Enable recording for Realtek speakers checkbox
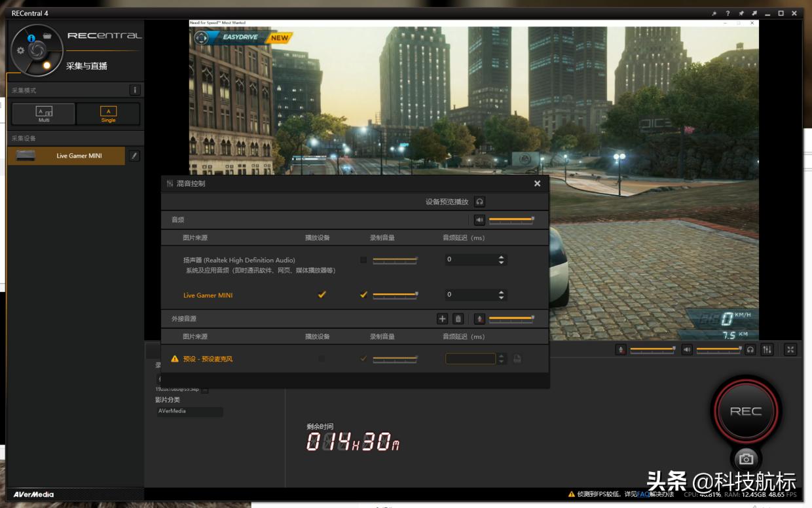Image resolution: width=812 pixels, height=508 pixels. pos(363,260)
